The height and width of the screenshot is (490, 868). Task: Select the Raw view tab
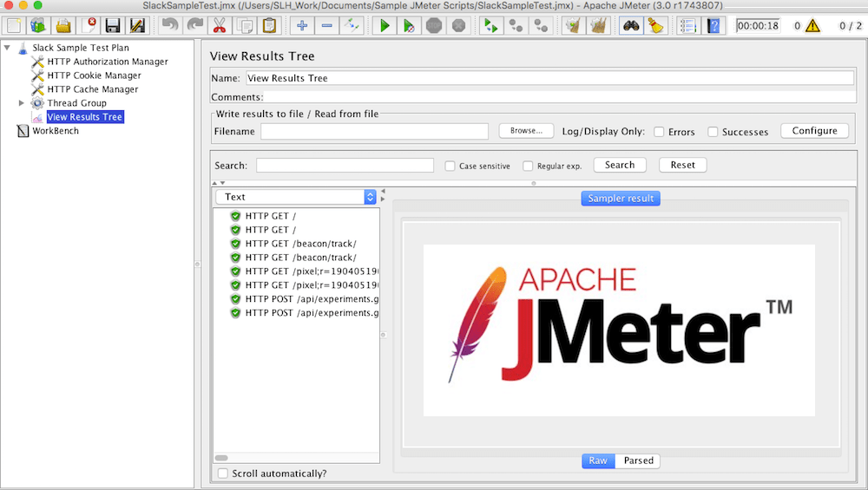[x=598, y=461]
